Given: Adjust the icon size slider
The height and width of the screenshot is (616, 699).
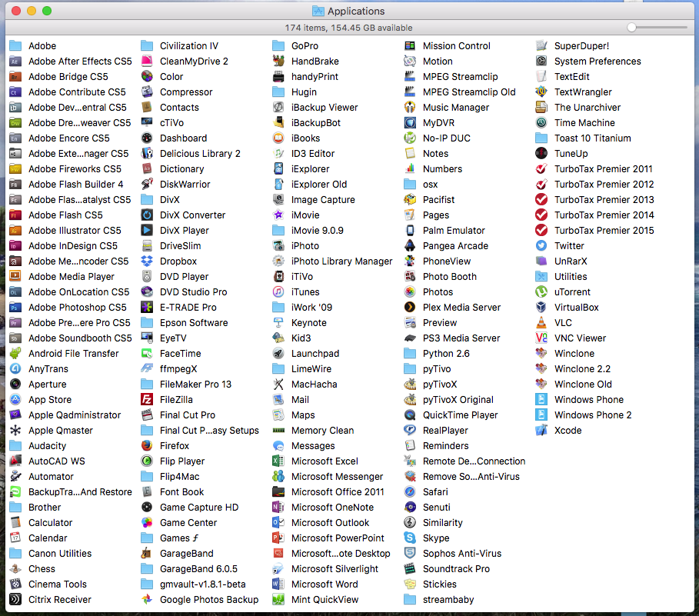Looking at the screenshot, I should coord(631,28).
